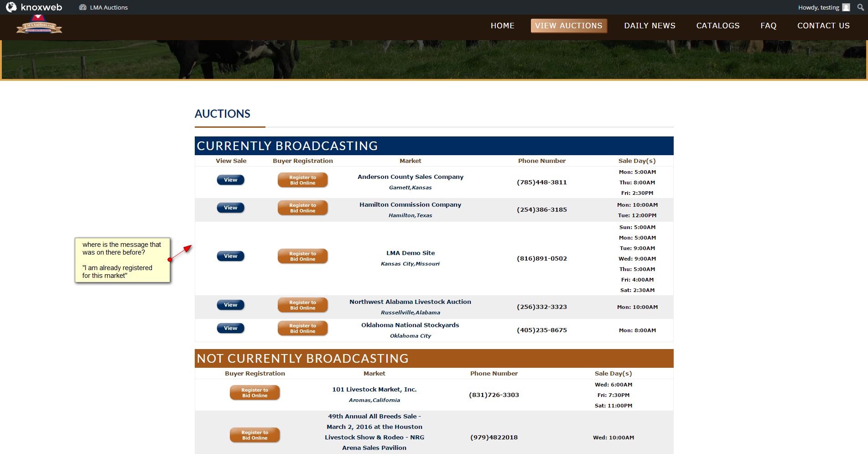
Task: Click the 101 Livestock Market, Inc. name
Action: click(x=374, y=390)
